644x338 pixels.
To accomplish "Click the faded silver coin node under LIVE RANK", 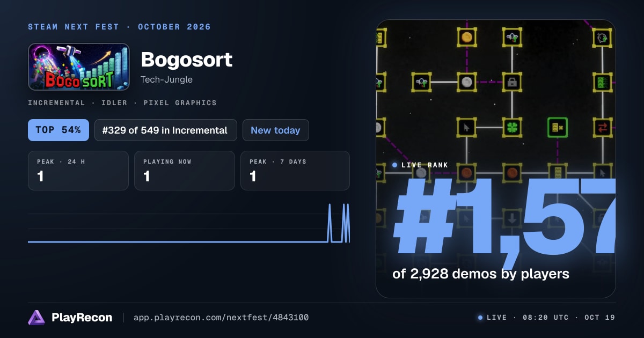I will 421,173.
